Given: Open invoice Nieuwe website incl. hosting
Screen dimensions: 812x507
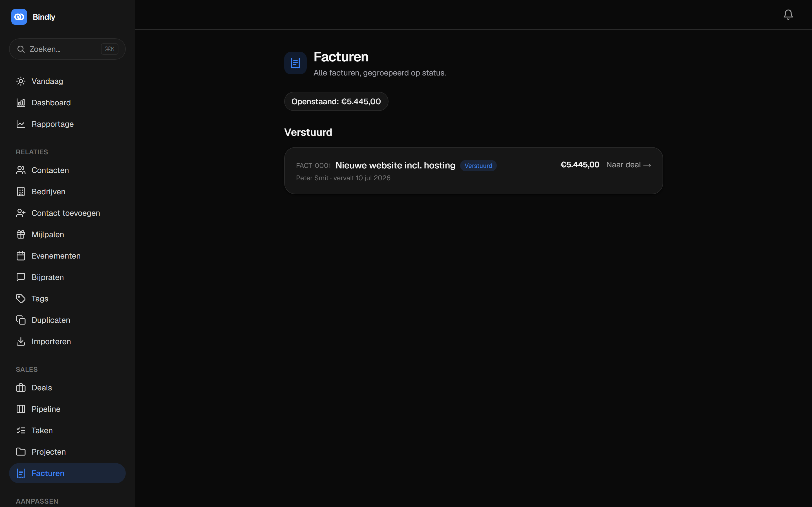Looking at the screenshot, I should 395,165.
